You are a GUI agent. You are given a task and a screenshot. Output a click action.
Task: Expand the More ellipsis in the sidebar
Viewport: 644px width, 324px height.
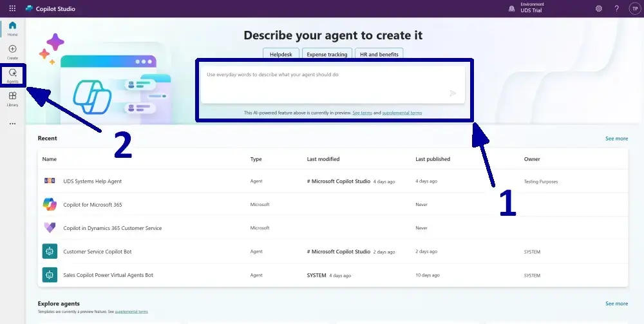pos(12,124)
